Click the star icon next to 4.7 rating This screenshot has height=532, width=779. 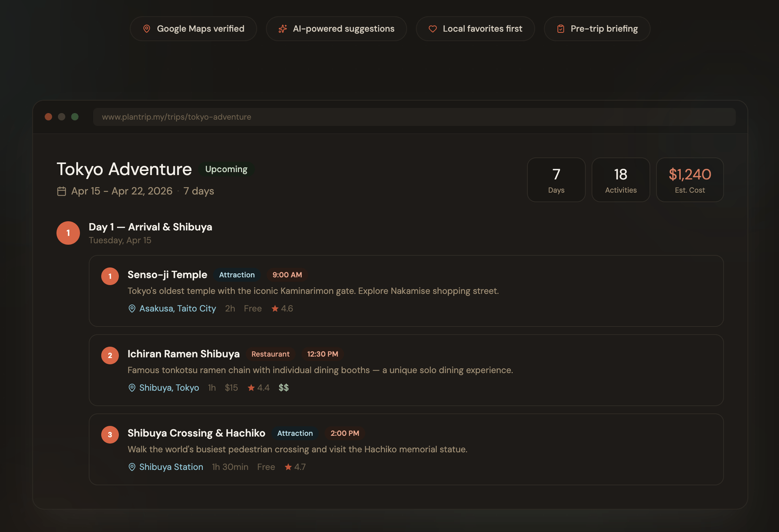[x=288, y=467]
